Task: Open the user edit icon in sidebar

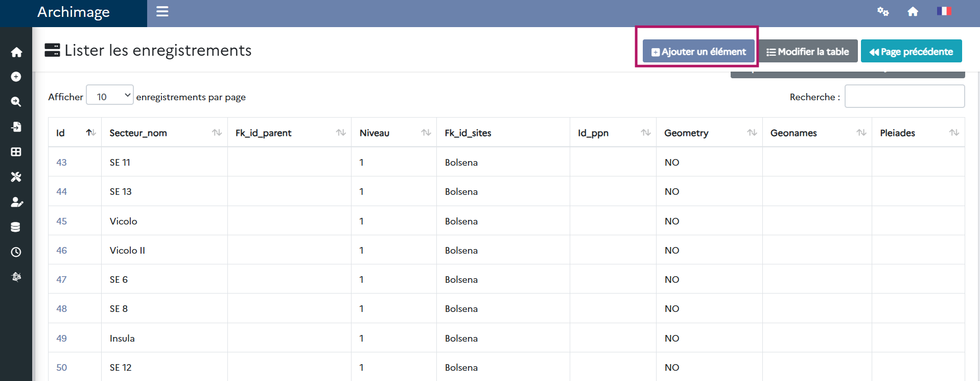Action: click(16, 202)
